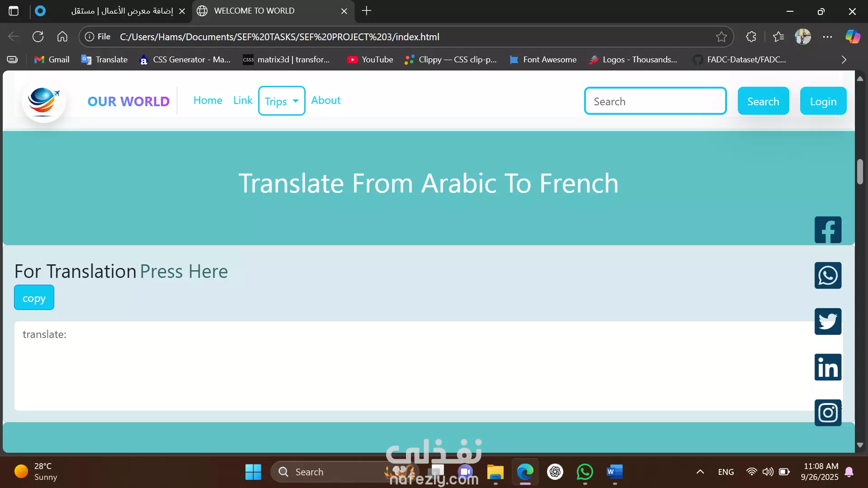The image size is (868, 488).
Task: Expand the Trips dropdown menu
Action: (282, 101)
